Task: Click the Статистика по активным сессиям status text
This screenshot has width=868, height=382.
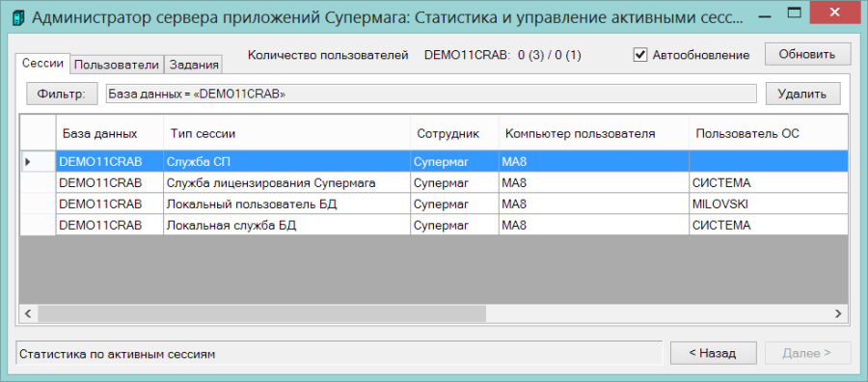Action: (x=117, y=353)
